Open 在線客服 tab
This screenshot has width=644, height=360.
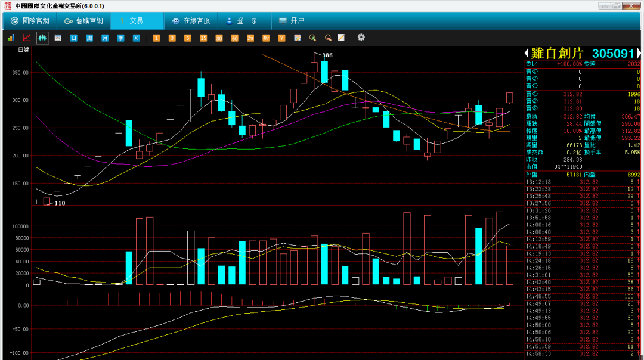pos(191,20)
